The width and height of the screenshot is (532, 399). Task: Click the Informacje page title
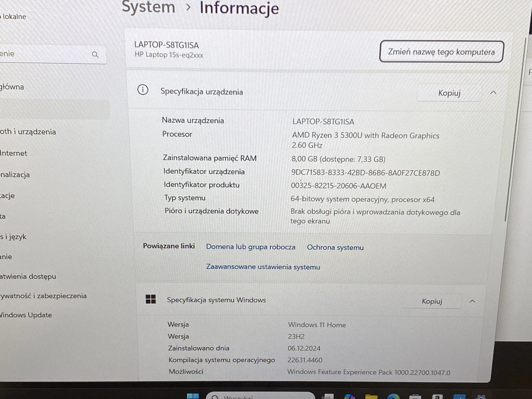239,8
